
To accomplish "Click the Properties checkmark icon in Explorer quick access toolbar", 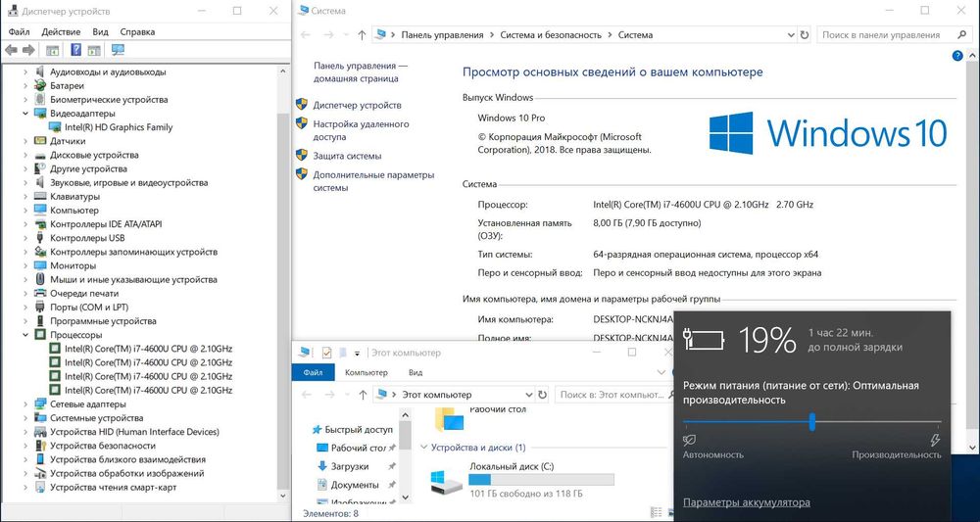I will click(x=326, y=353).
